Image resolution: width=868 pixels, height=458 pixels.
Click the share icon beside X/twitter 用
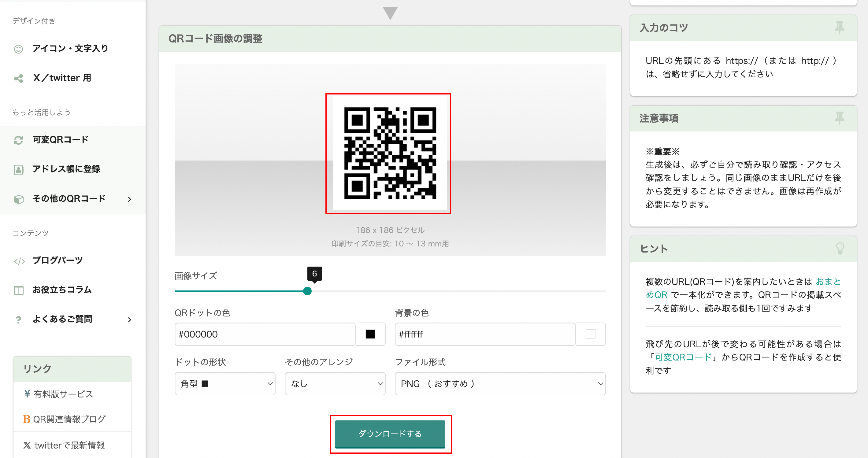18,79
